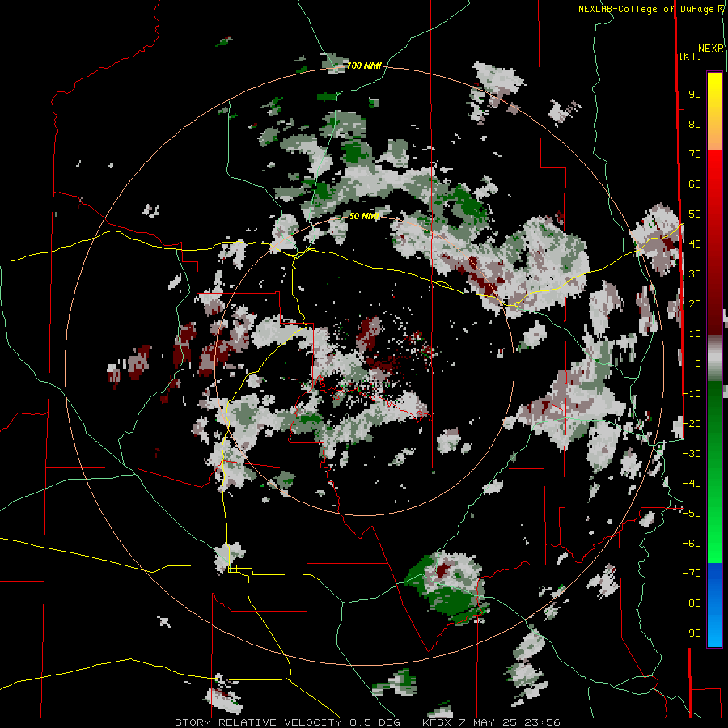Click the positive 80 scale label
Image resolution: width=728 pixels, height=728 pixels.
tap(695, 125)
